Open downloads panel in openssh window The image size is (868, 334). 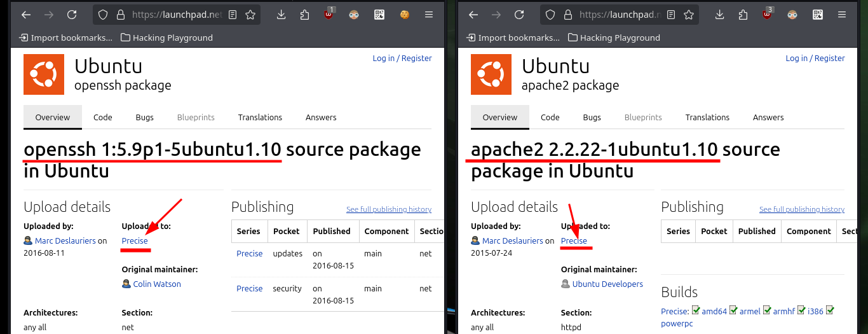coord(281,14)
